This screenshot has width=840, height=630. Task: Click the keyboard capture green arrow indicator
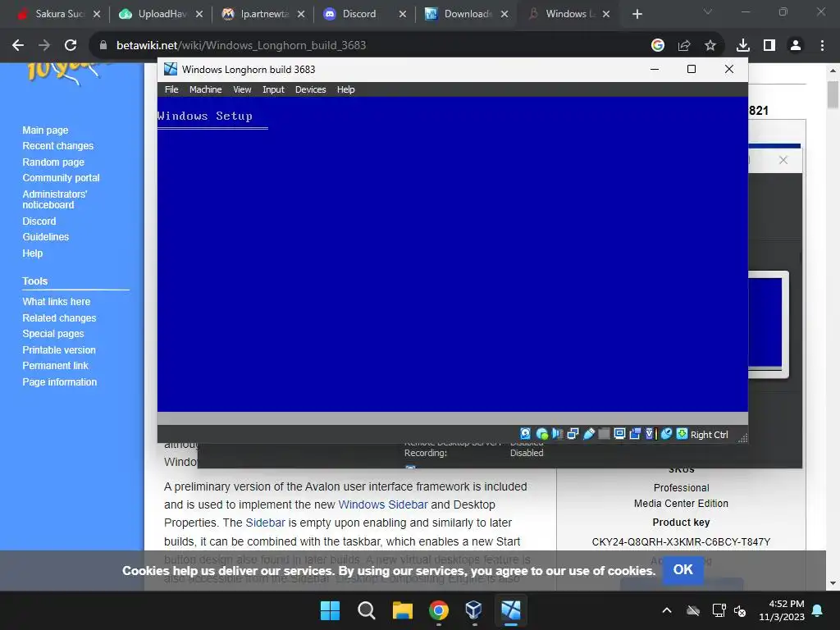coord(682,434)
